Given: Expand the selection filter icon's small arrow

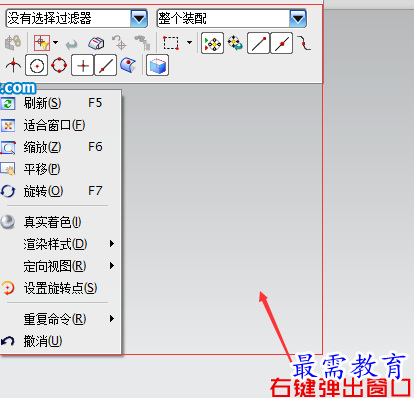Looking at the screenshot, I should [55, 43].
